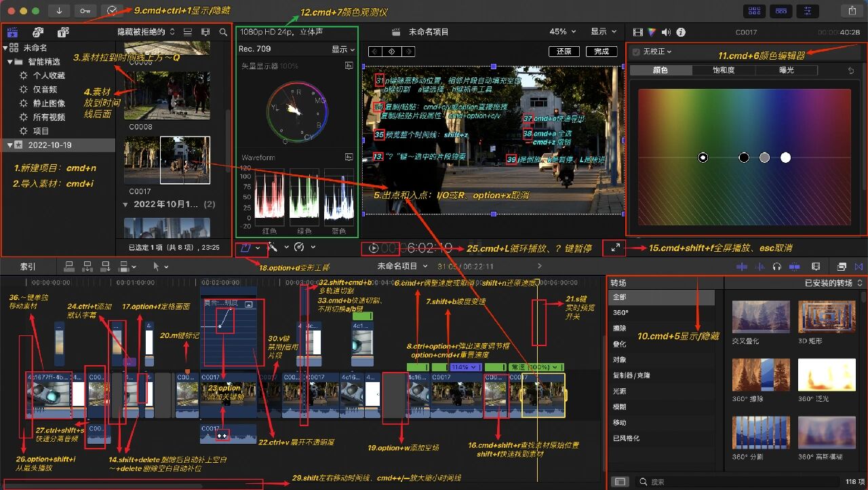Viewport: 868px width, 490px height.
Task: Open the Video inspector filmstrip icon
Action: [638, 32]
